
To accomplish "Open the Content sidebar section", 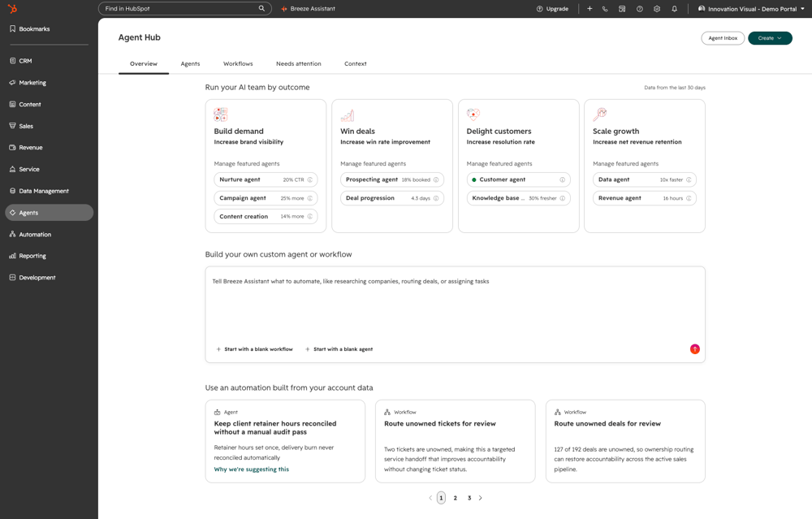I will point(25,105).
